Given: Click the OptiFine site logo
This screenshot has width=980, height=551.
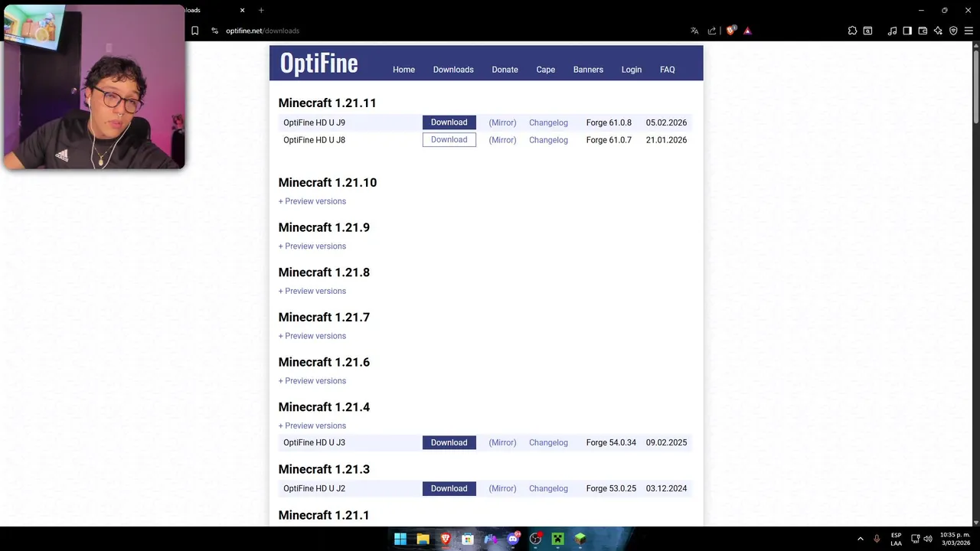Looking at the screenshot, I should 318,63.
